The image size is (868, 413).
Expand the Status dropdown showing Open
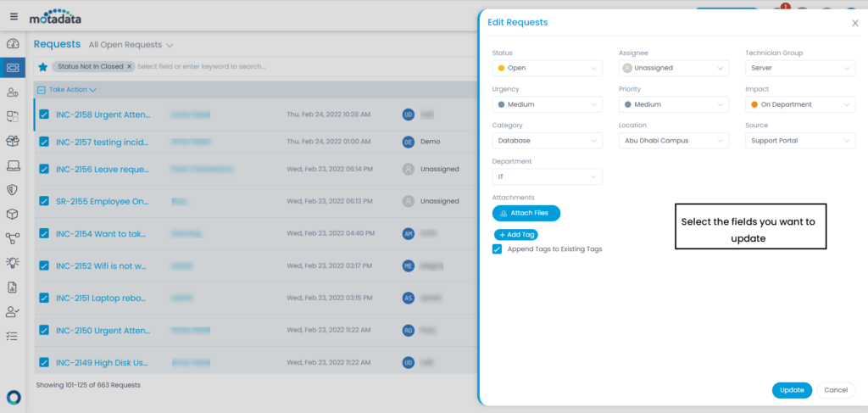(x=547, y=68)
